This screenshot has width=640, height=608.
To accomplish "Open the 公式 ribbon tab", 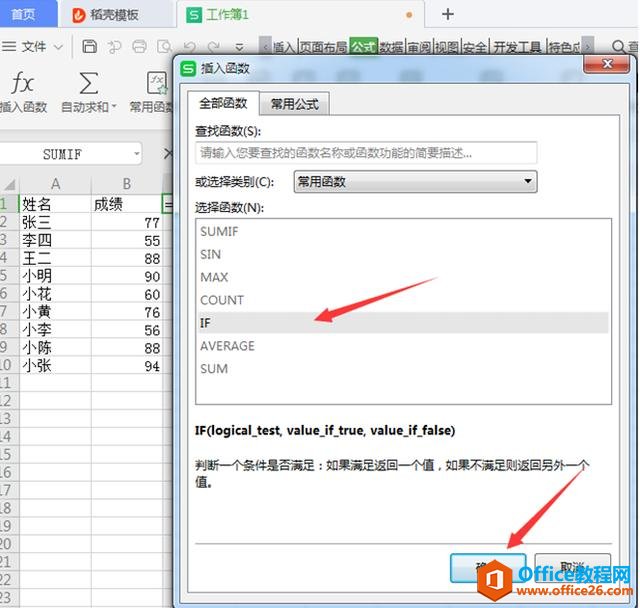I will 363,47.
